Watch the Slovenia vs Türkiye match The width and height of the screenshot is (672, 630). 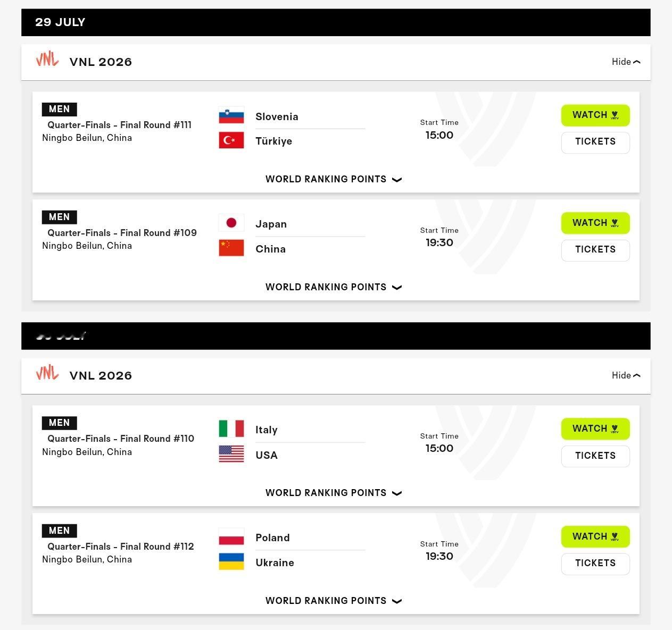[595, 115]
